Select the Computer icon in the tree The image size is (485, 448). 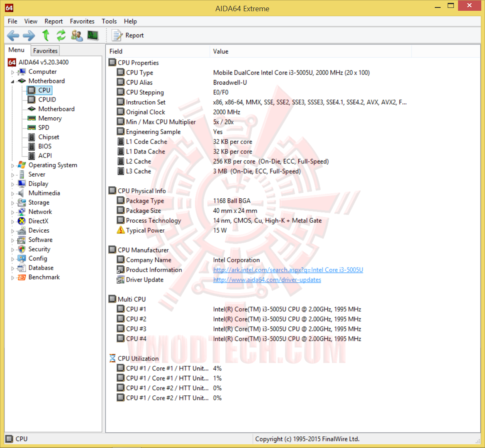click(x=22, y=72)
